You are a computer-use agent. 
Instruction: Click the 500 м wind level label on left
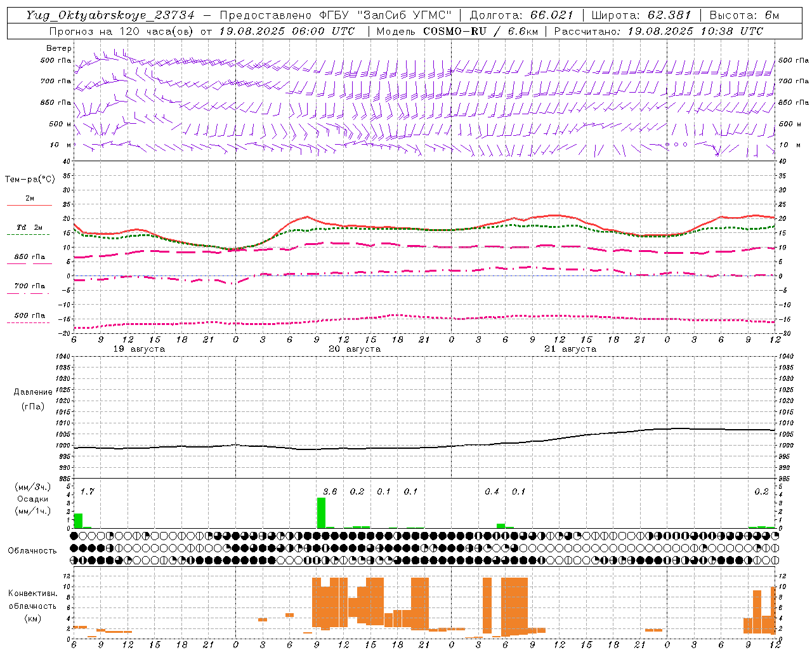point(60,124)
